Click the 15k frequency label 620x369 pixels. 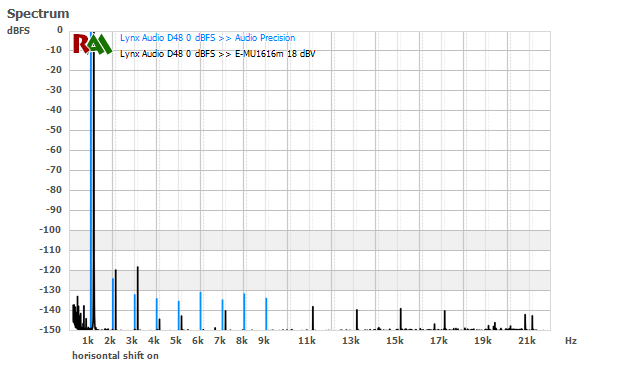click(395, 341)
